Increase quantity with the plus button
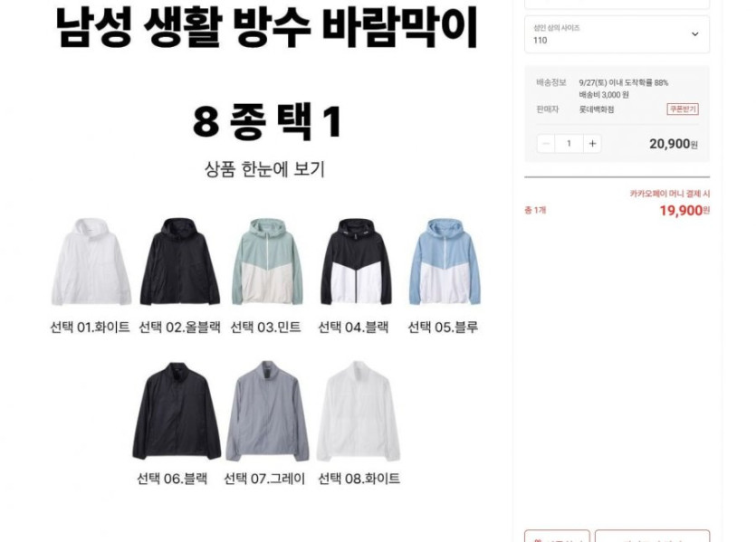 pos(592,144)
